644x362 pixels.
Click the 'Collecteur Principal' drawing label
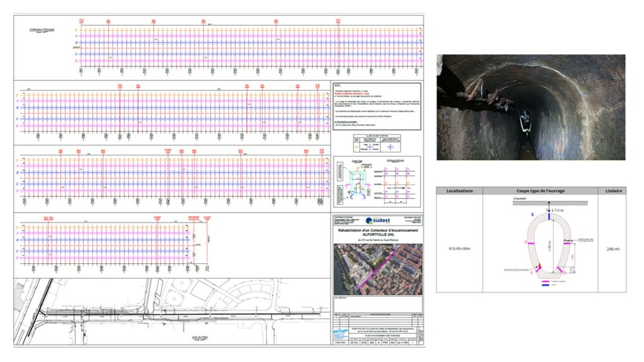coord(42,30)
